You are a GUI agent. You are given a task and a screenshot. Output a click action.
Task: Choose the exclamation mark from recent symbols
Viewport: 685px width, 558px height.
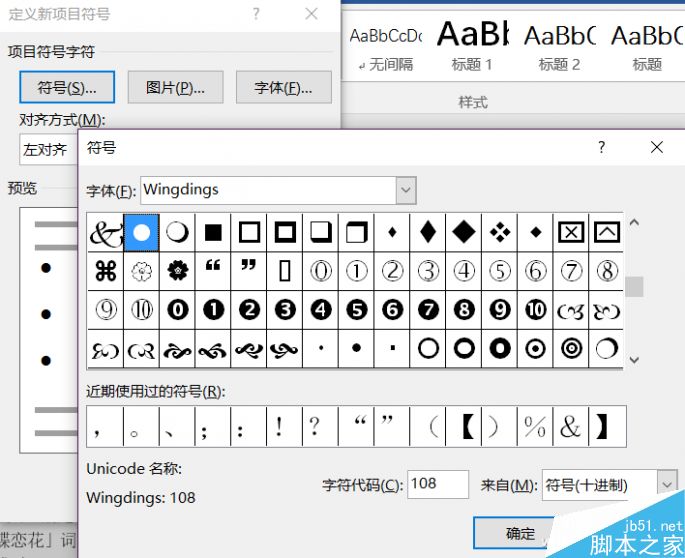coord(279,427)
